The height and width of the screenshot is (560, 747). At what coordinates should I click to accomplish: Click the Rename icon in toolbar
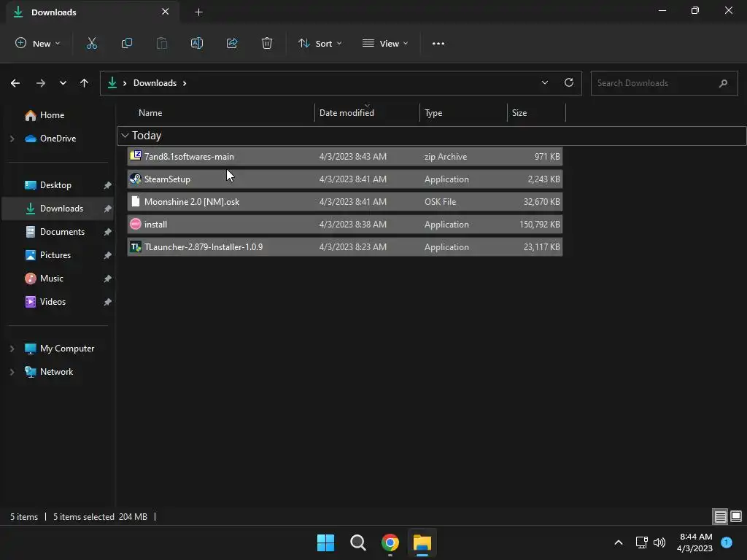pos(197,43)
